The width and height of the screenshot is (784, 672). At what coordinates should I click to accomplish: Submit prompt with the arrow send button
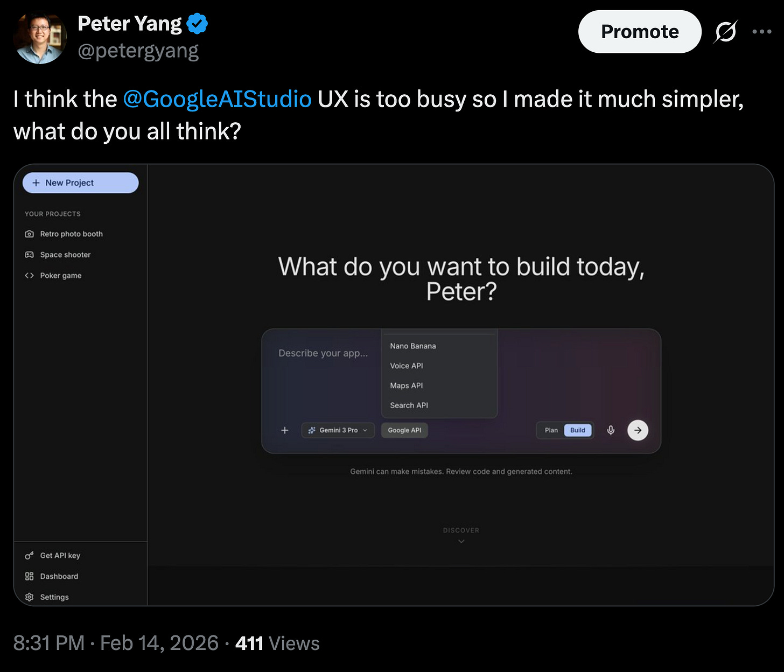(x=638, y=430)
